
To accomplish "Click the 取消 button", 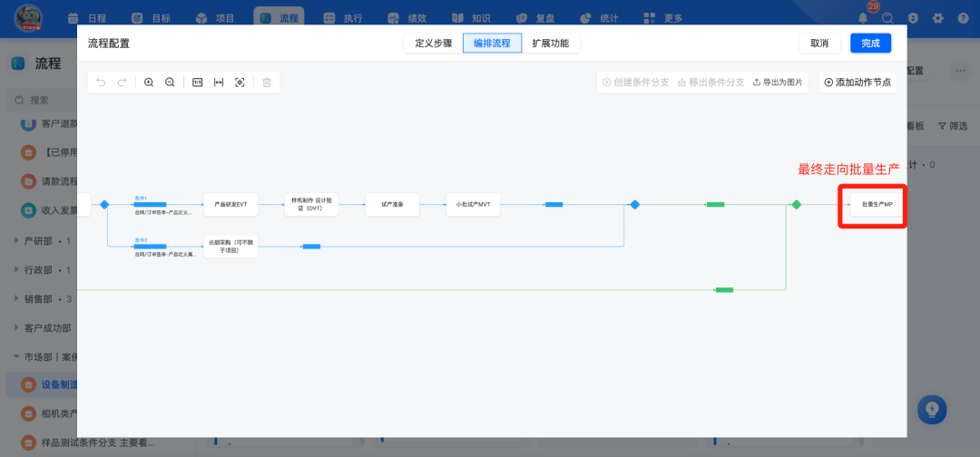I will pos(819,44).
